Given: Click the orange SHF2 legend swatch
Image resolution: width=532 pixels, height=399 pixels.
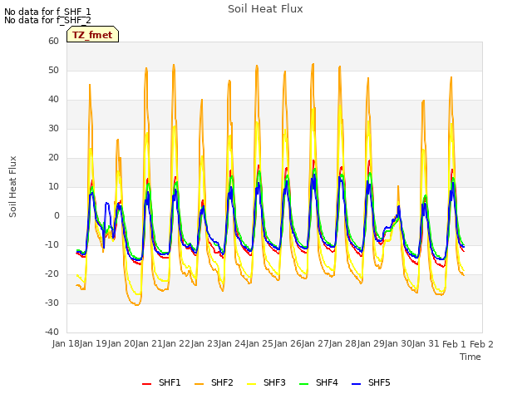Looking at the screenshot, I should point(199,384).
